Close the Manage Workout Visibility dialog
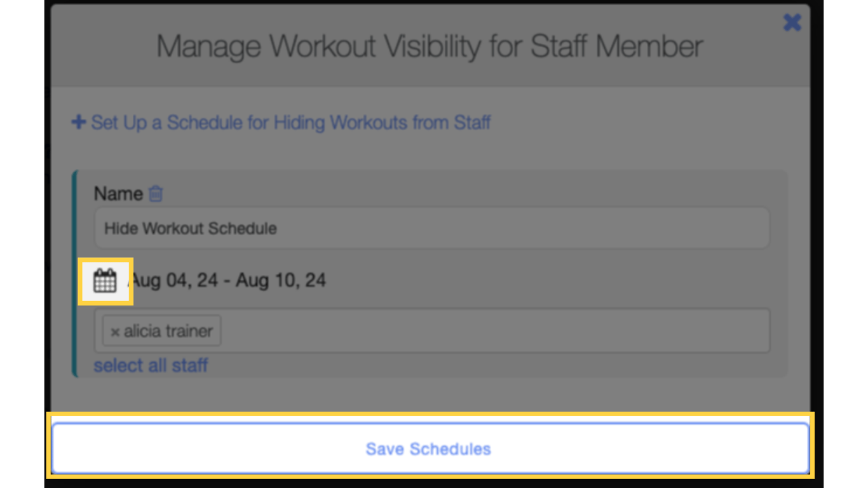 (792, 22)
